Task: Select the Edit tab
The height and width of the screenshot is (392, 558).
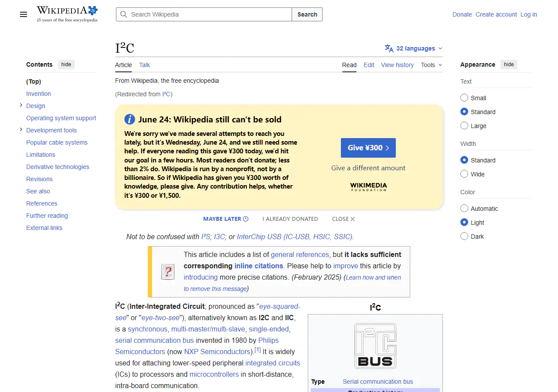Action: tap(369, 65)
